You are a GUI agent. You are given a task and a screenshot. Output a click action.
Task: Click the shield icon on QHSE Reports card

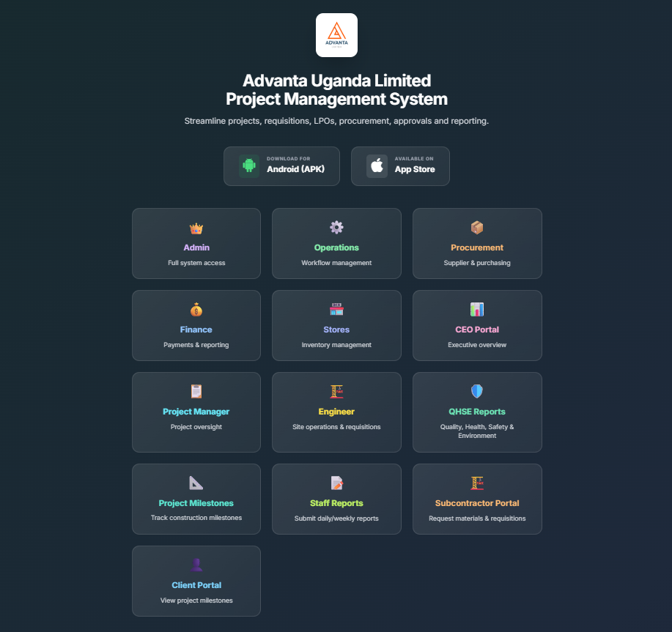[477, 391]
